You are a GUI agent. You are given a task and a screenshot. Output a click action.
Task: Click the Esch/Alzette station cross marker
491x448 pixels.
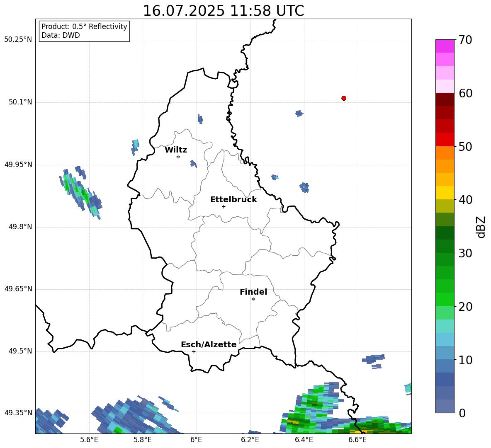tap(194, 351)
